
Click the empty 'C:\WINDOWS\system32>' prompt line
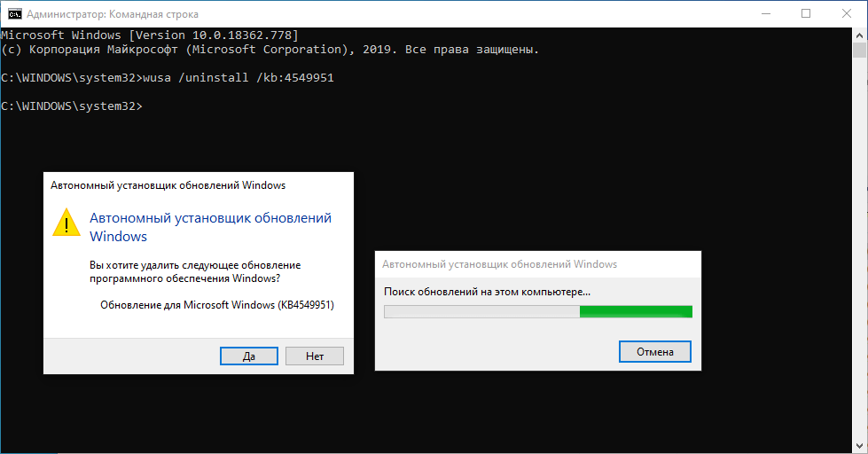(72, 106)
